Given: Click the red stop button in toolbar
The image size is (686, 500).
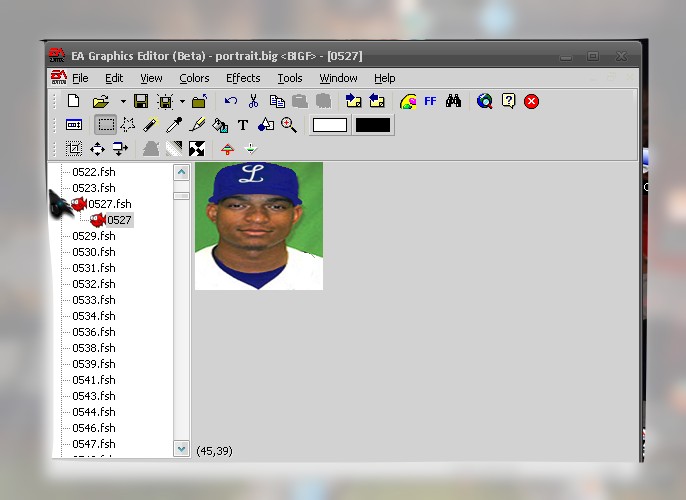Looking at the screenshot, I should 532,101.
